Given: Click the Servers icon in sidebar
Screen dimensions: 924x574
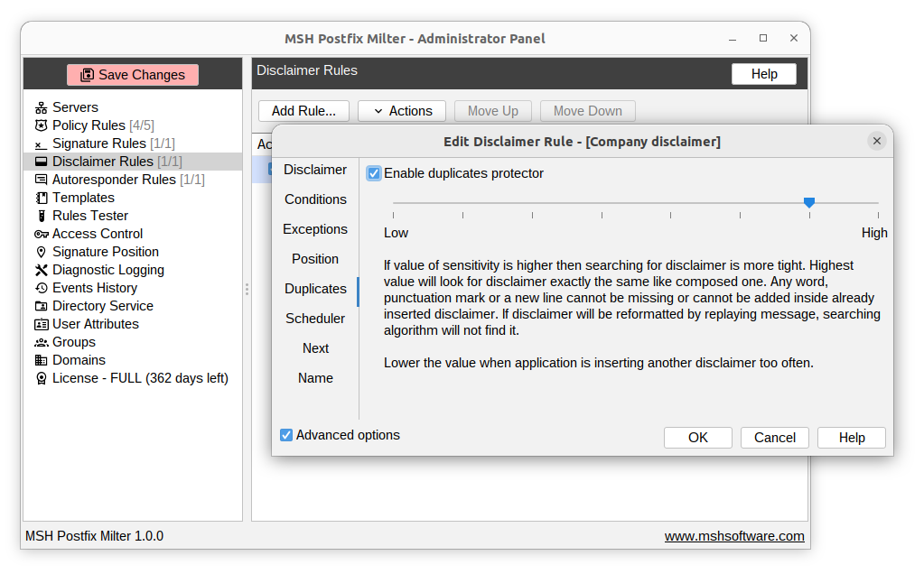Looking at the screenshot, I should click(41, 107).
